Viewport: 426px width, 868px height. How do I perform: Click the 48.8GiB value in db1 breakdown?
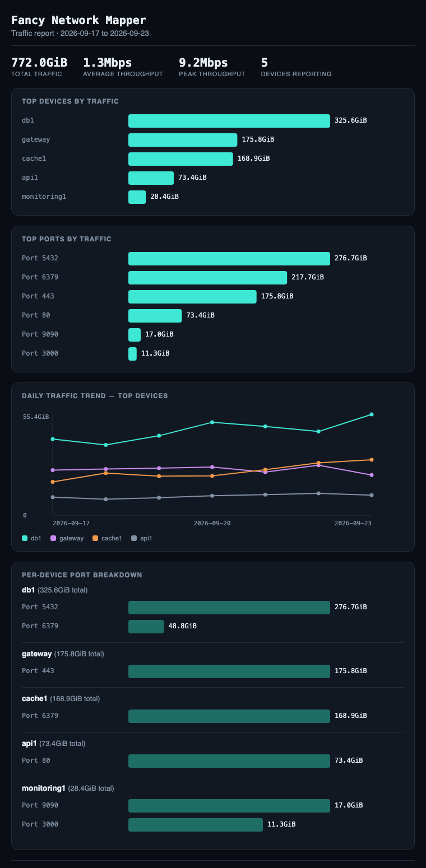click(183, 626)
